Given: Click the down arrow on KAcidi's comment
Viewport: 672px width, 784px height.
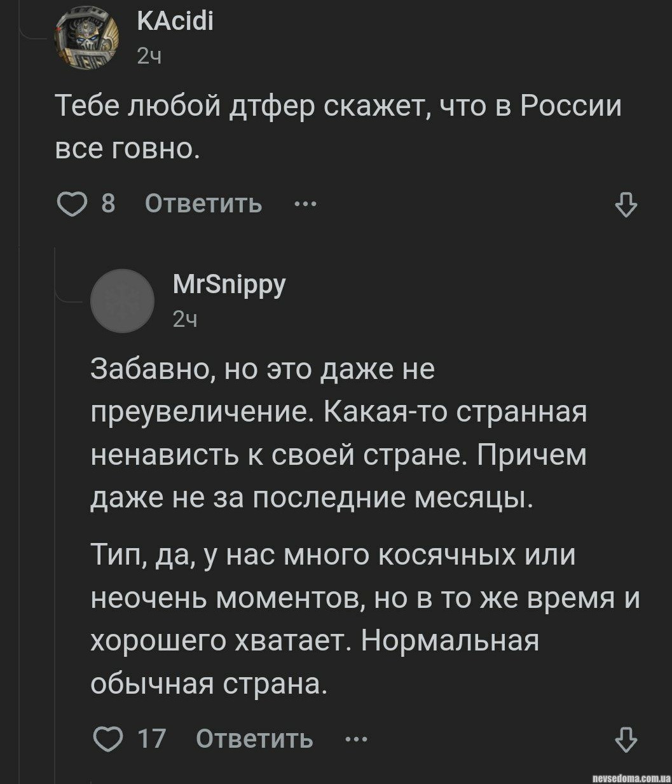Looking at the screenshot, I should tap(626, 205).
